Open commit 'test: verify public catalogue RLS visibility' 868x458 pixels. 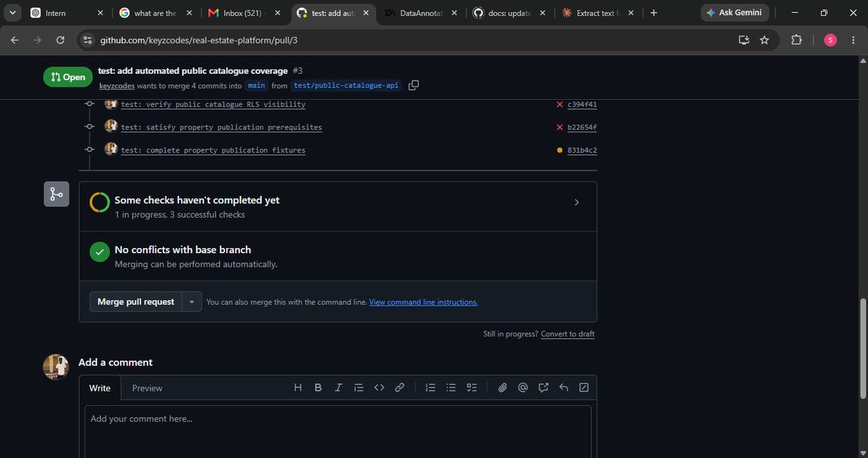(x=213, y=104)
